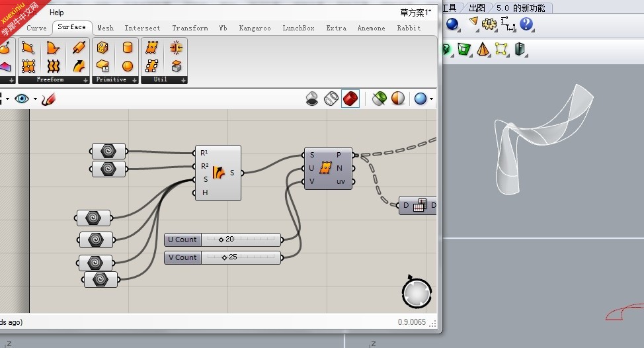Viewport: 644px width, 348px height.
Task: Click the H input of Rail Revolution
Action: [204, 193]
